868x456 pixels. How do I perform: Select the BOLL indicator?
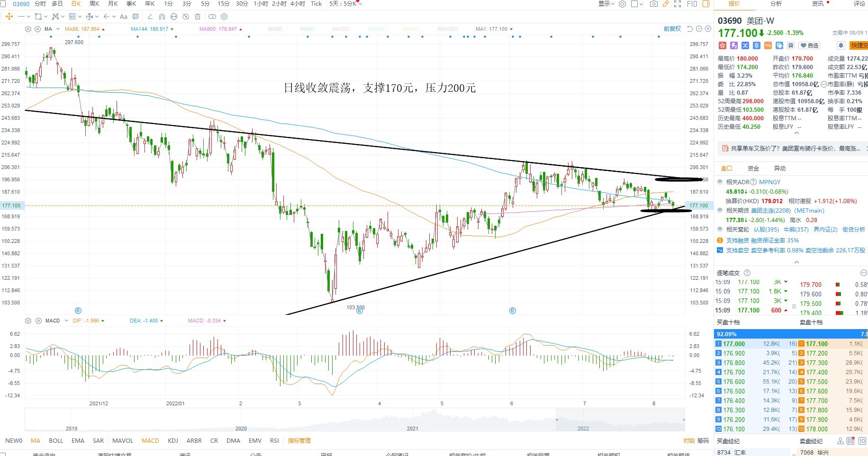click(56, 441)
